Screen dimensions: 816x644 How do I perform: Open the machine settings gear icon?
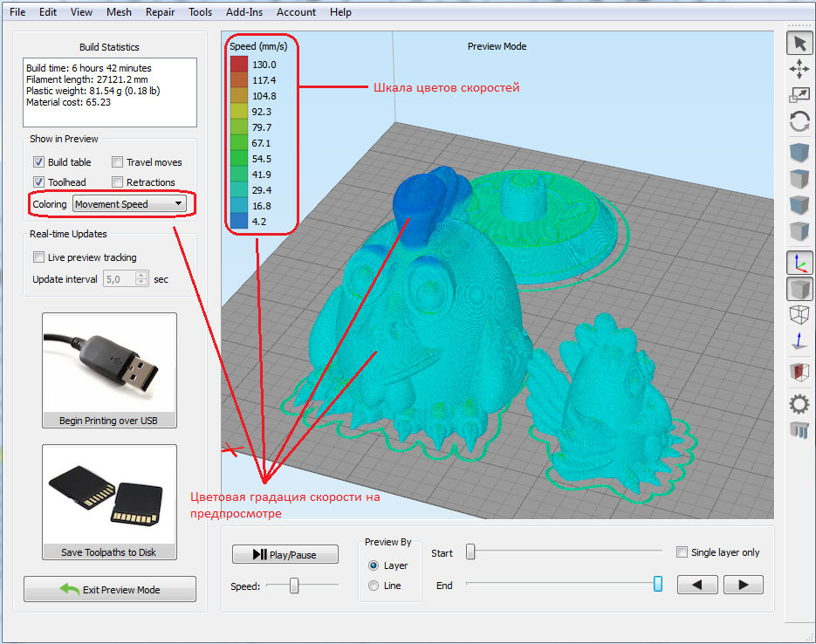[x=799, y=403]
